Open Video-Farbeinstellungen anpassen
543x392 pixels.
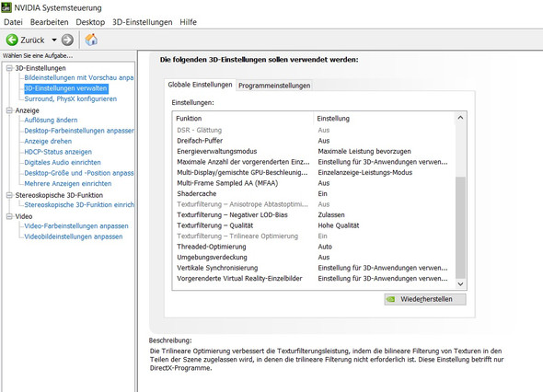(76, 225)
